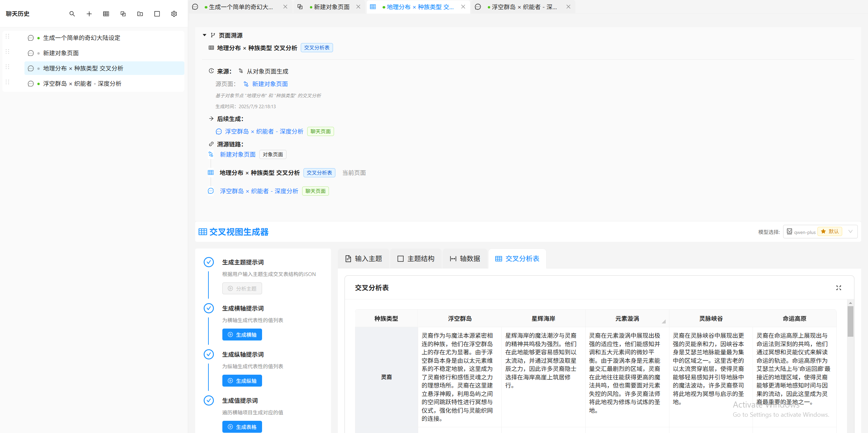This screenshot has width=868, height=433.
Task: Click the search icon in chat history
Action: coord(72,14)
